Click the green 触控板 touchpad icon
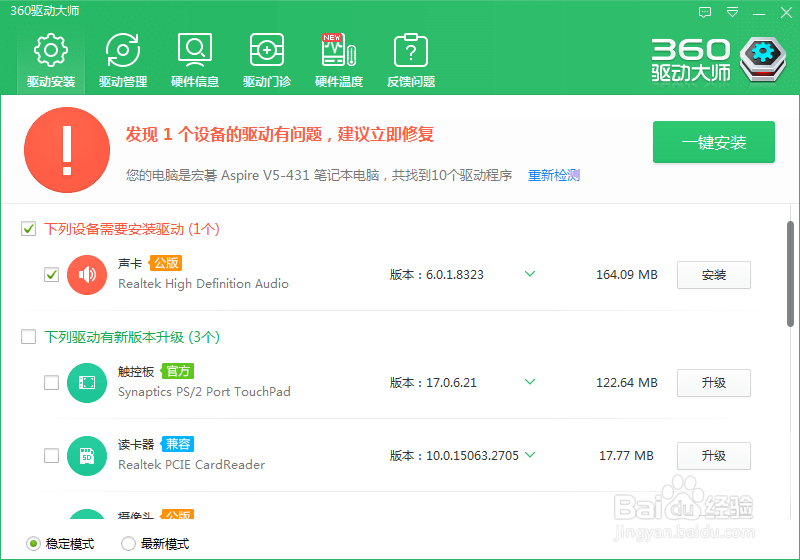The height and width of the screenshot is (560, 800). pyautogui.click(x=87, y=383)
